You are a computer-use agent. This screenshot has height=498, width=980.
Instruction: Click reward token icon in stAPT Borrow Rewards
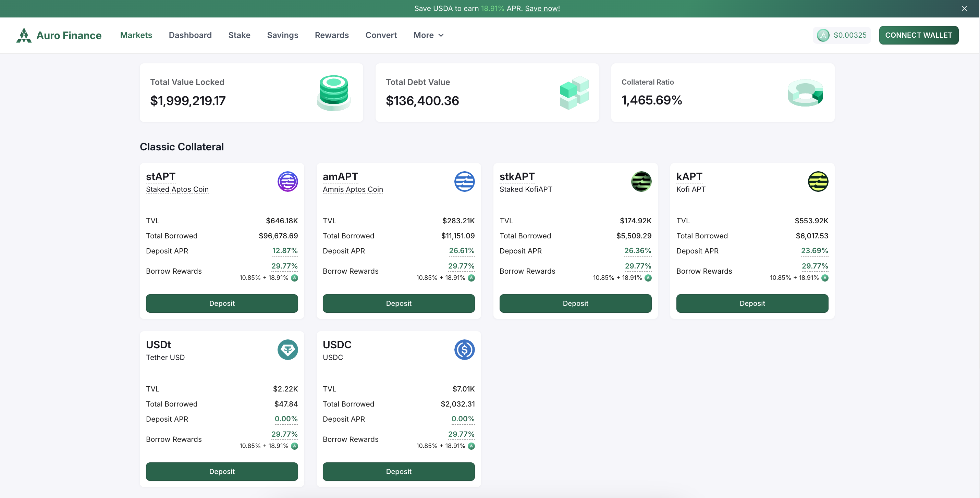coord(294,278)
